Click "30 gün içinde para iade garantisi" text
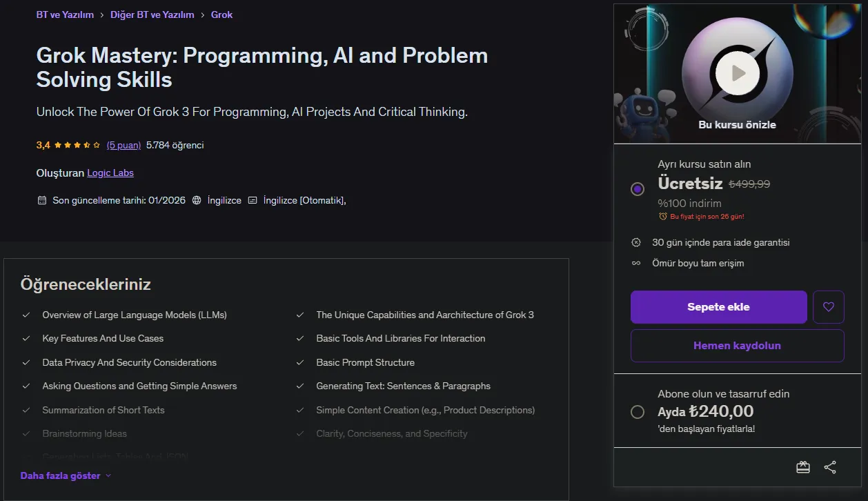This screenshot has width=868, height=501. coord(721,243)
